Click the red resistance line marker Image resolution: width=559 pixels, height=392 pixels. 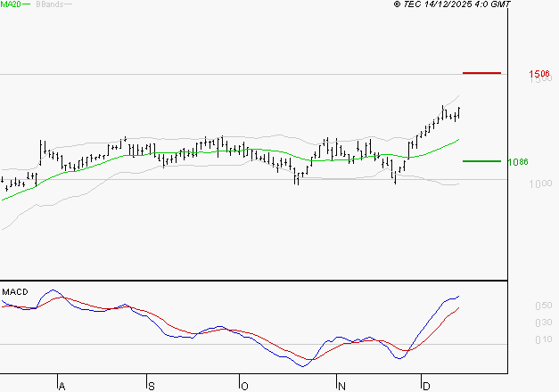[x=481, y=73]
